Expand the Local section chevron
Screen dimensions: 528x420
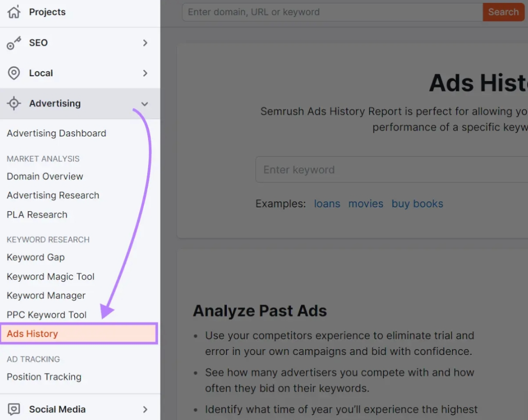coord(145,73)
